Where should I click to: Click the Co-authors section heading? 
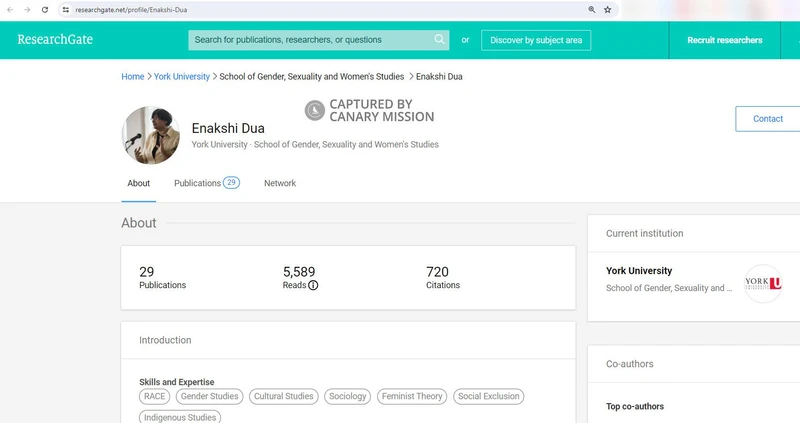point(630,364)
